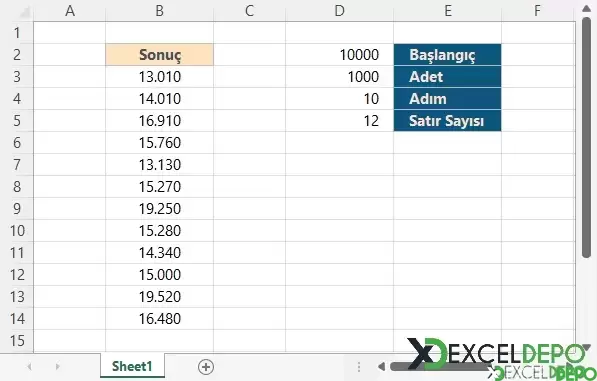Select row 5 header
The image size is (597, 381).
(17, 121)
